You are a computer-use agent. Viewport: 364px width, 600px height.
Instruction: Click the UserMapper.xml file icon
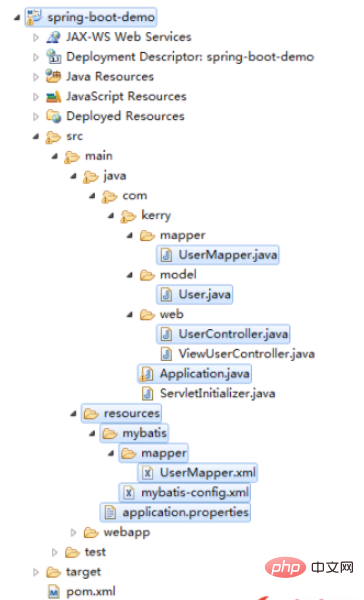pyautogui.click(x=147, y=473)
